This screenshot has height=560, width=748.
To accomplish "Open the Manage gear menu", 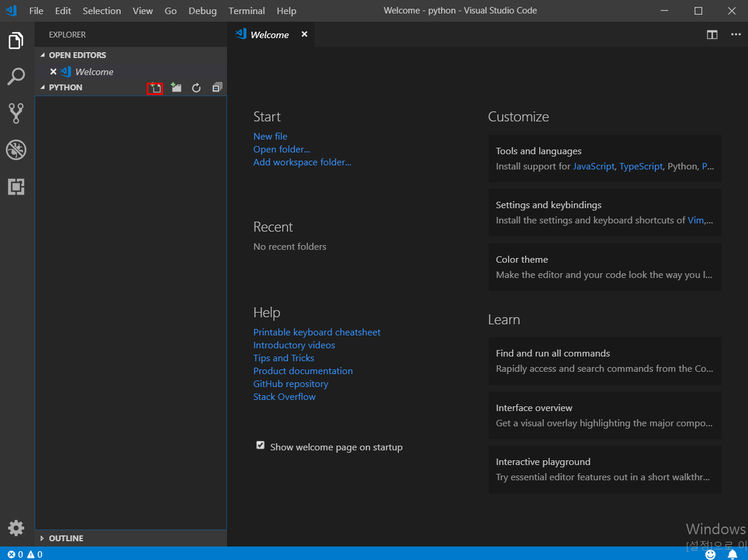I will tap(16, 528).
